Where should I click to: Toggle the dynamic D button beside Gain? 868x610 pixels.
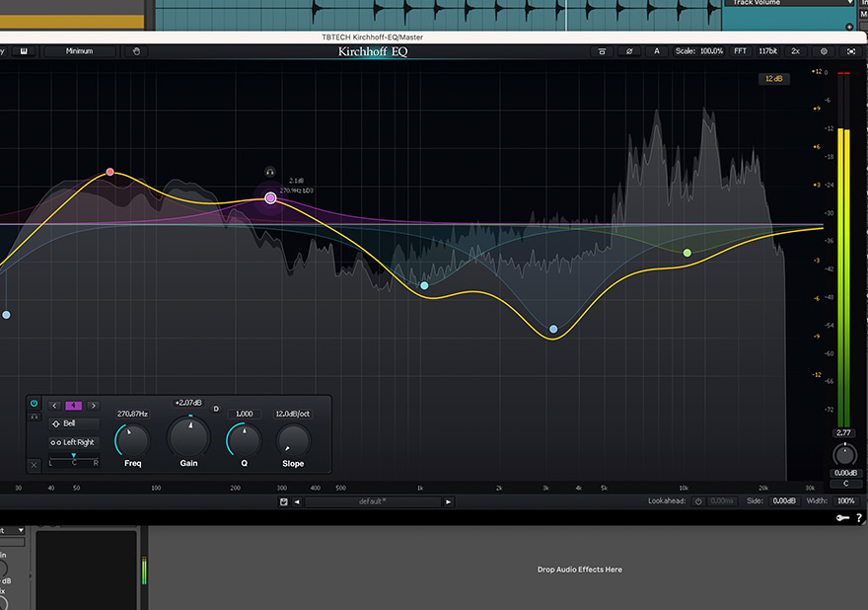pos(216,408)
